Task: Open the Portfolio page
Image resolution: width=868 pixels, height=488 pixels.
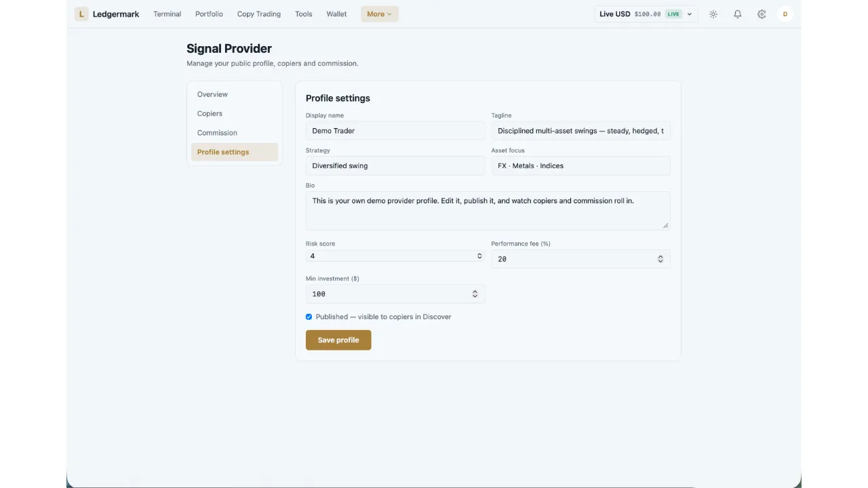Action: pos(209,14)
